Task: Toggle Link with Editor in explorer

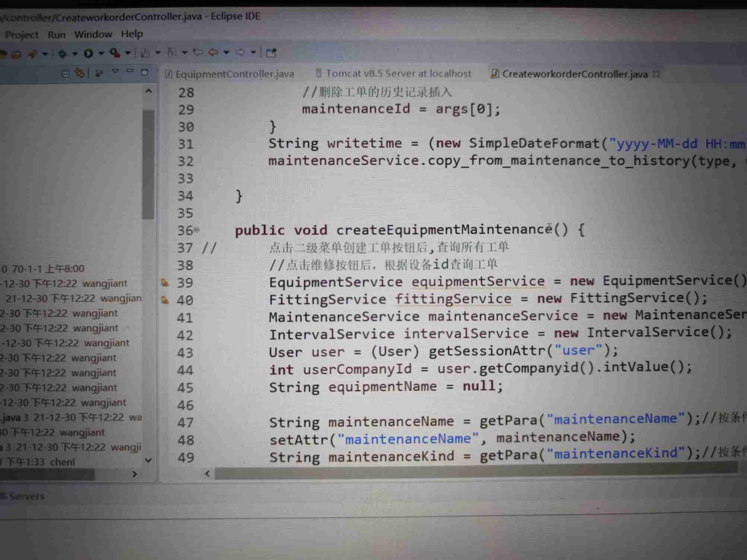Action: pyautogui.click(x=79, y=73)
